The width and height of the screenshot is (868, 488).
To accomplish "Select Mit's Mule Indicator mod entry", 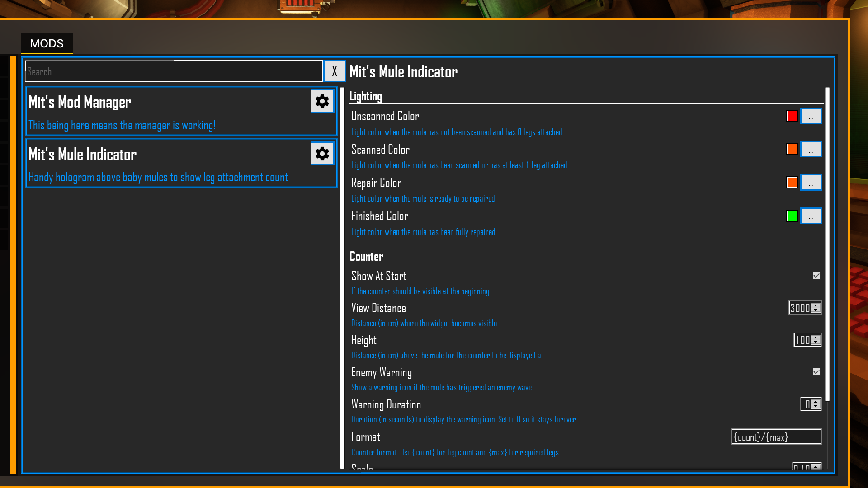I will (181, 163).
